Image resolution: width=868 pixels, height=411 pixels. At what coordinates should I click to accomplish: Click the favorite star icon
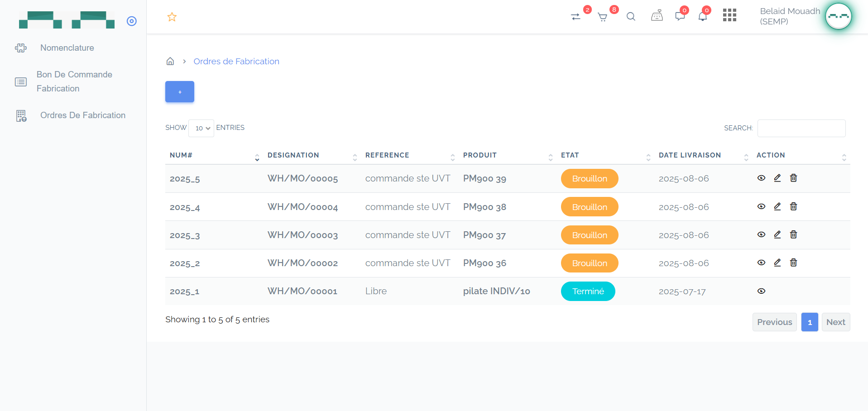(x=172, y=17)
